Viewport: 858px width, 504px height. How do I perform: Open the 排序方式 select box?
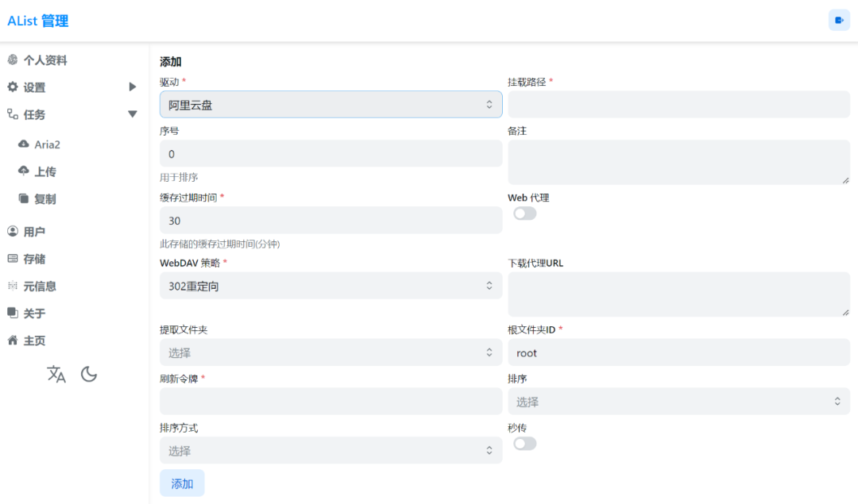pyautogui.click(x=331, y=451)
